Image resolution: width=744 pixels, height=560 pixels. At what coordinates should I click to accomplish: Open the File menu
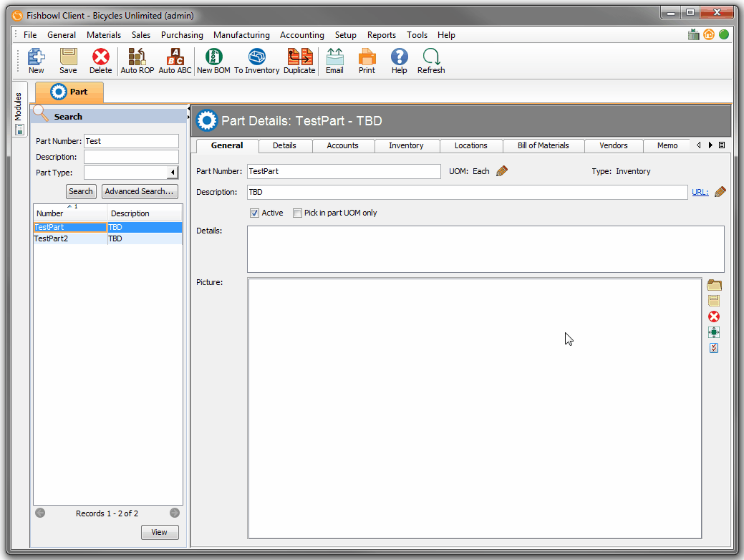30,34
